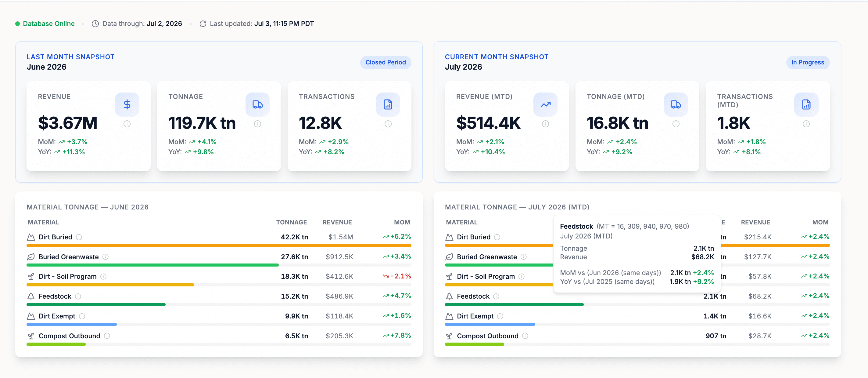Click the report icon on June Transactions card
868x378 pixels.
[388, 104]
